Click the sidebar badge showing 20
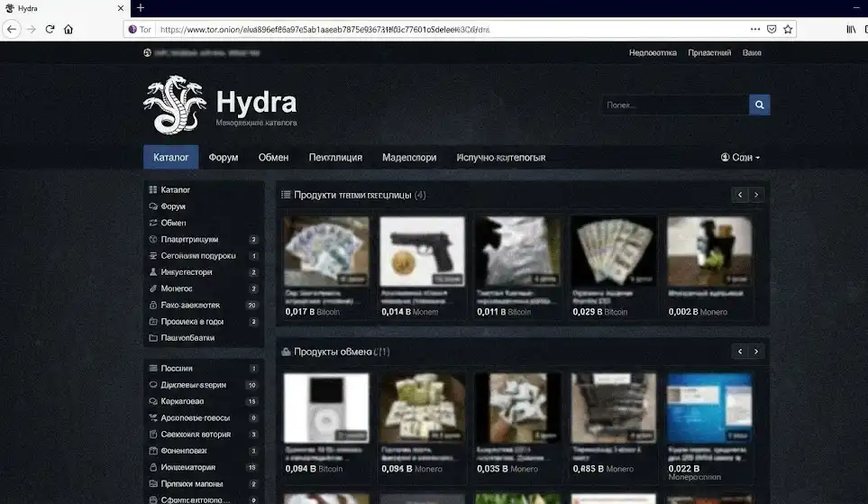 (251, 305)
